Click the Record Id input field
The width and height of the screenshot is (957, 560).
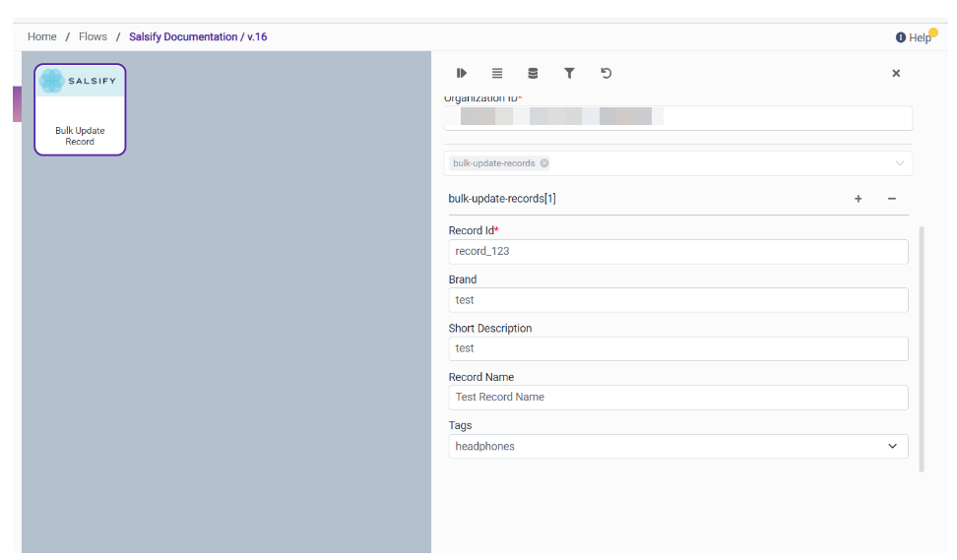tap(677, 252)
